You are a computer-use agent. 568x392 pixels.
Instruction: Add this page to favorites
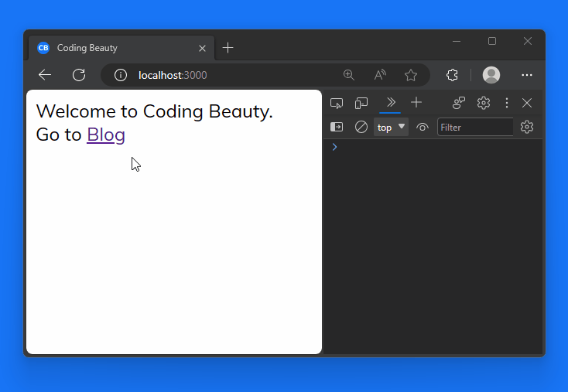click(x=411, y=75)
